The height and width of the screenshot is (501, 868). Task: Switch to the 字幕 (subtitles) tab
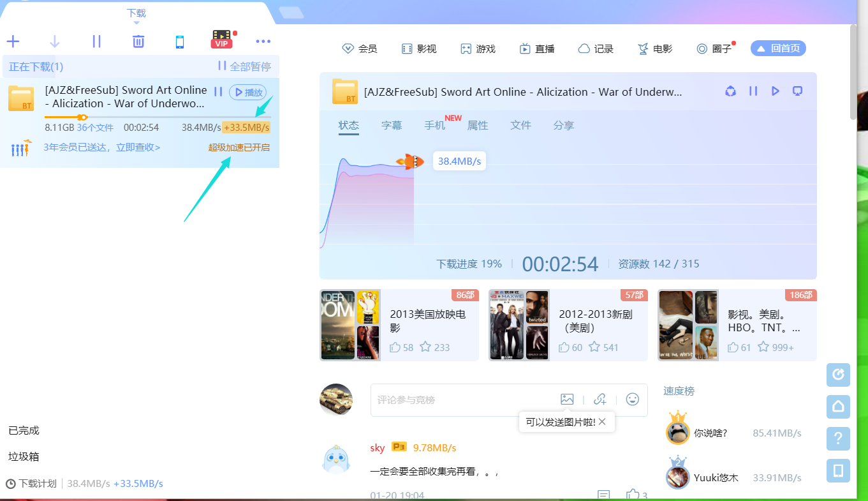point(392,125)
